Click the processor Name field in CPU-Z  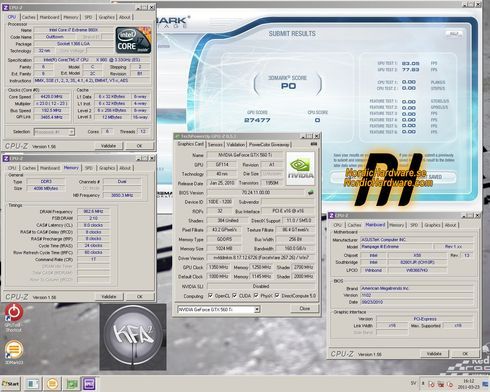(74, 30)
